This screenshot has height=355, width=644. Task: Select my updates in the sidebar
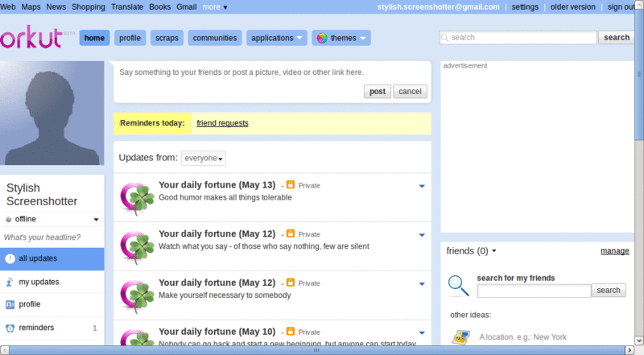52,283
